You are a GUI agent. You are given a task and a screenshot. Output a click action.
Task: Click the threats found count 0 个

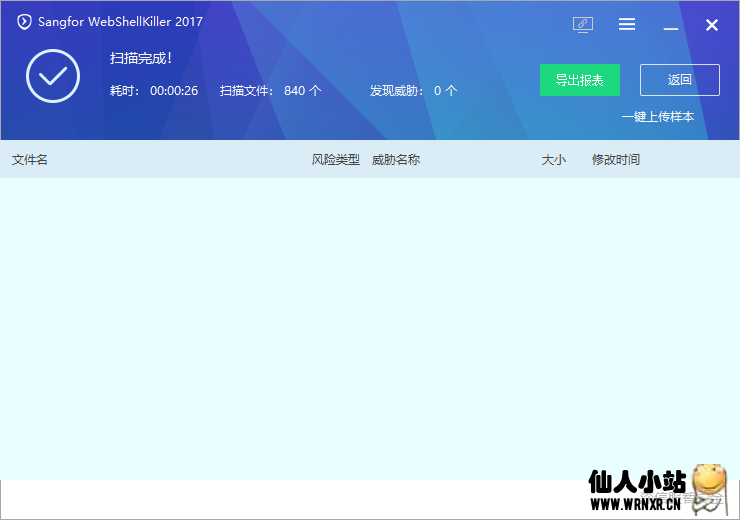[446, 91]
